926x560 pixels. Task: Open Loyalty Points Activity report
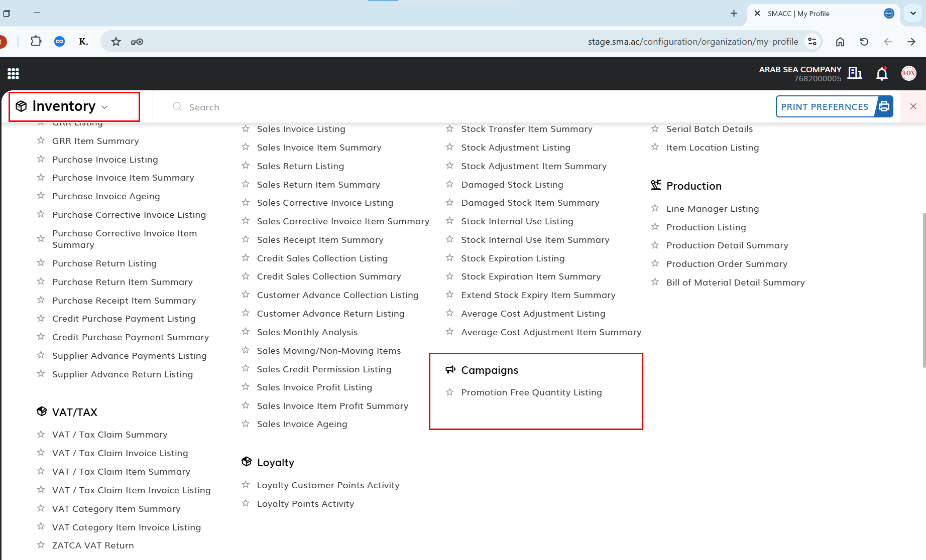click(x=305, y=504)
